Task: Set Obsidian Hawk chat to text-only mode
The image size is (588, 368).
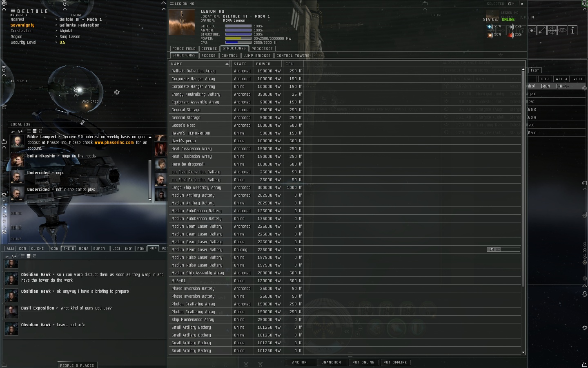Action: pyautogui.click(x=22, y=256)
